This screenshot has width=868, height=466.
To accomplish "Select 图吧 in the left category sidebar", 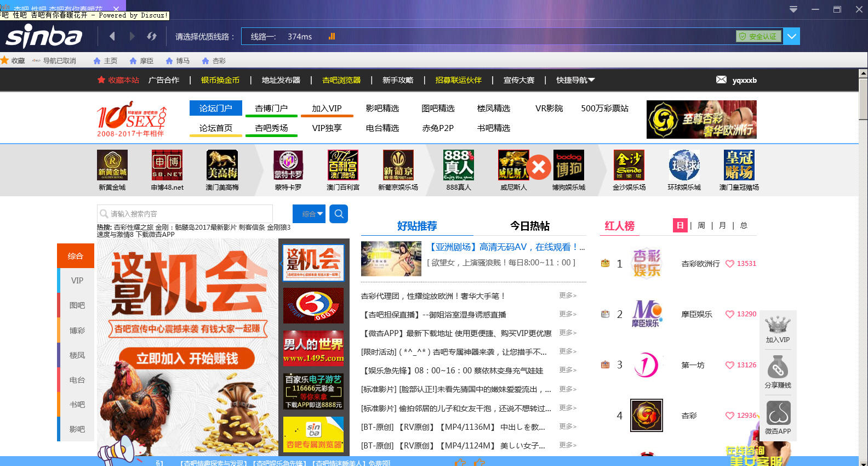I will (77, 305).
